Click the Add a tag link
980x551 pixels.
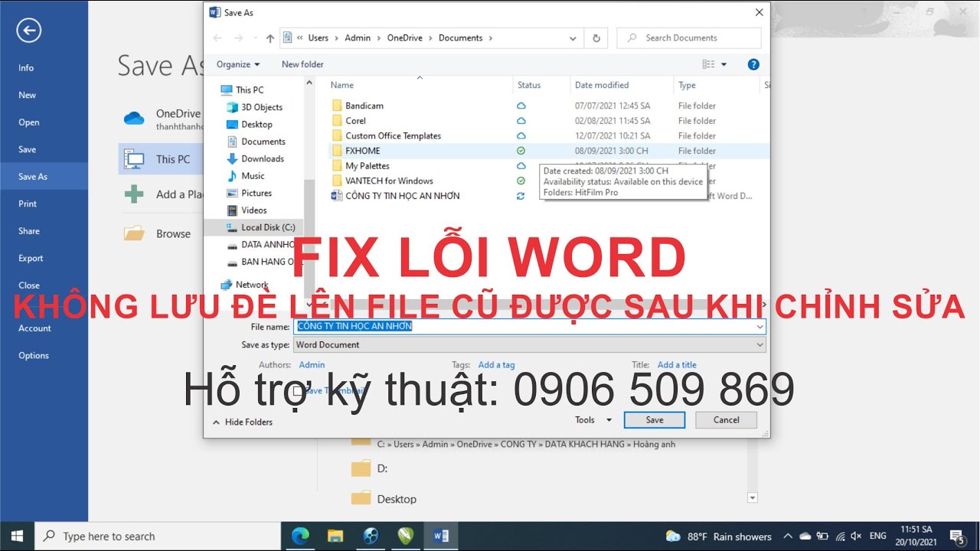(x=496, y=365)
